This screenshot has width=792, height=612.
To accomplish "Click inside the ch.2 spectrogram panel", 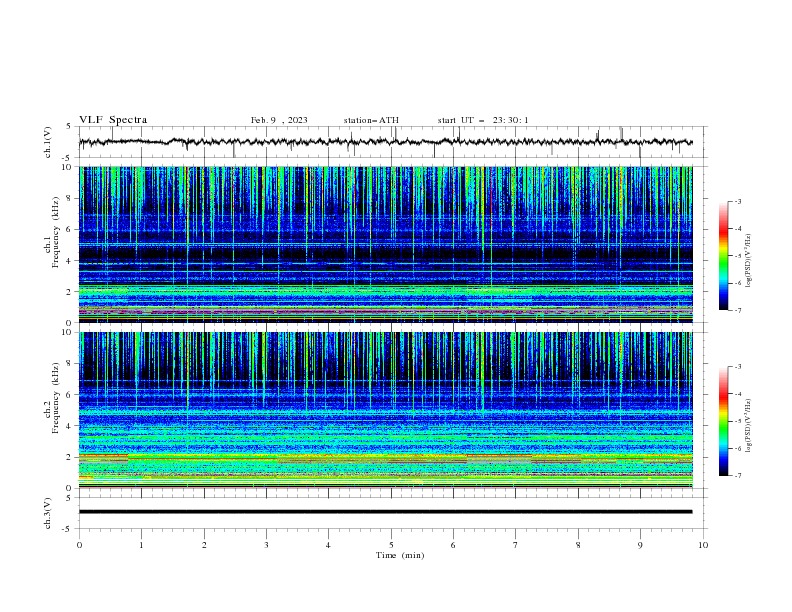I will tap(386, 410).
